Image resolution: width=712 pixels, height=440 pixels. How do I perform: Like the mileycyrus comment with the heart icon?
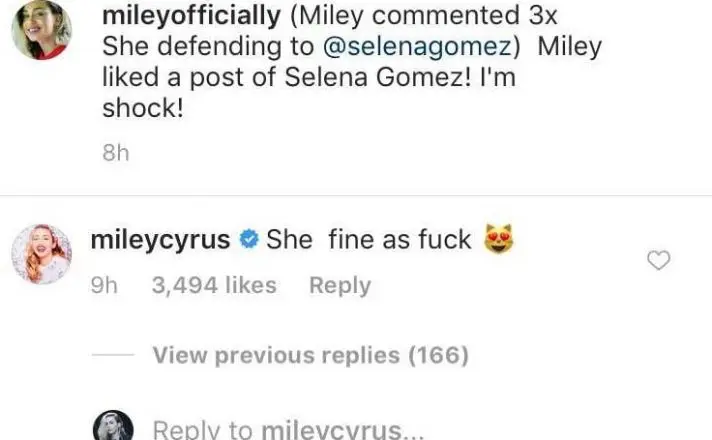pyautogui.click(x=659, y=261)
